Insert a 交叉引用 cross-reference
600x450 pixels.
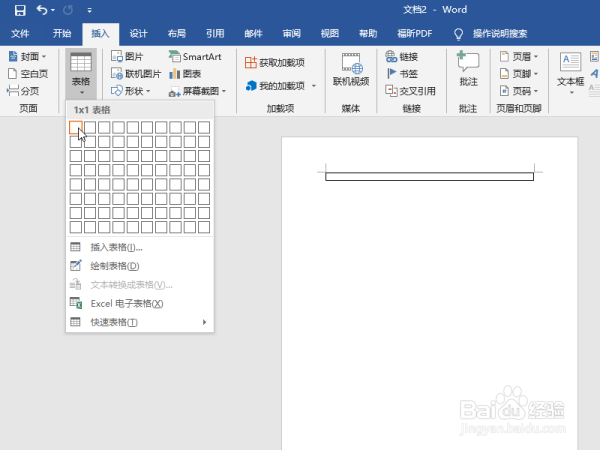[x=410, y=91]
